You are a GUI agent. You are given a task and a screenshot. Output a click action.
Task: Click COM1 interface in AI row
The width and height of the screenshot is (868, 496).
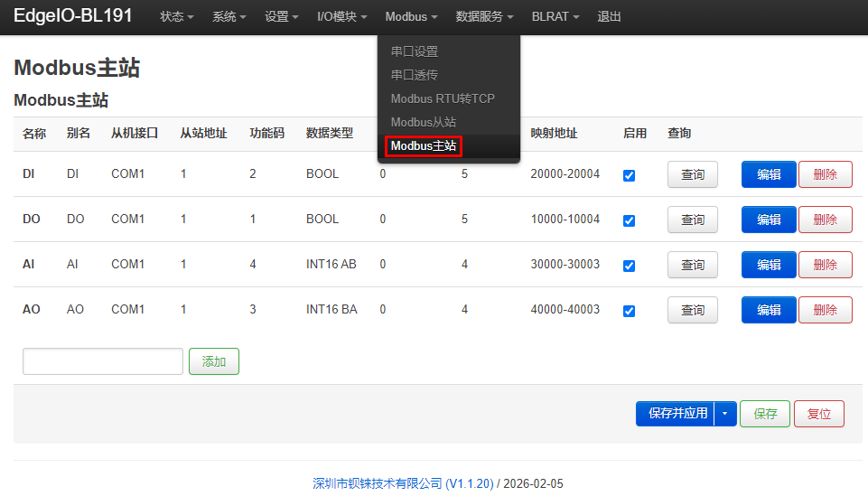[x=128, y=264]
